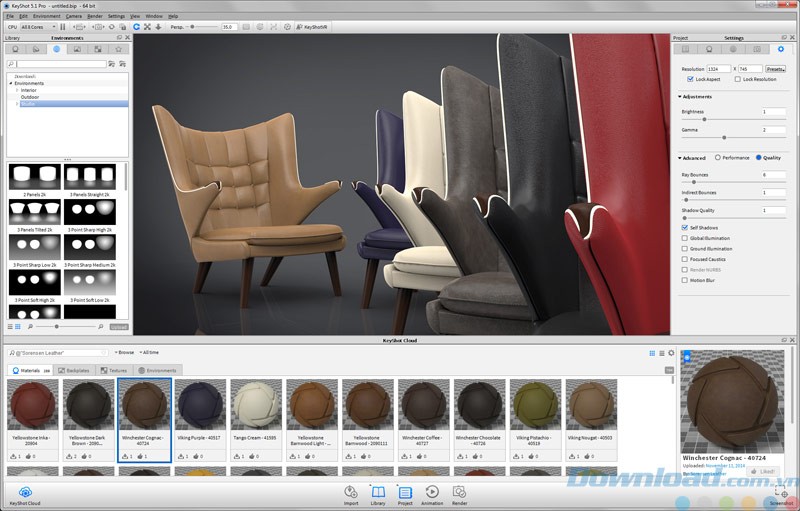Adjust the Brightness slider
The height and width of the screenshot is (511, 800).
point(704,119)
